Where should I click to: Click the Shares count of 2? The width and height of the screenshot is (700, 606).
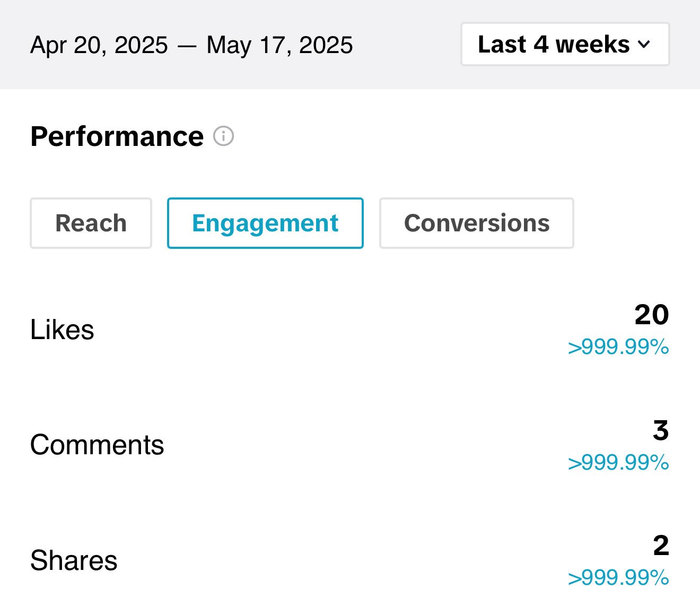[x=661, y=546]
